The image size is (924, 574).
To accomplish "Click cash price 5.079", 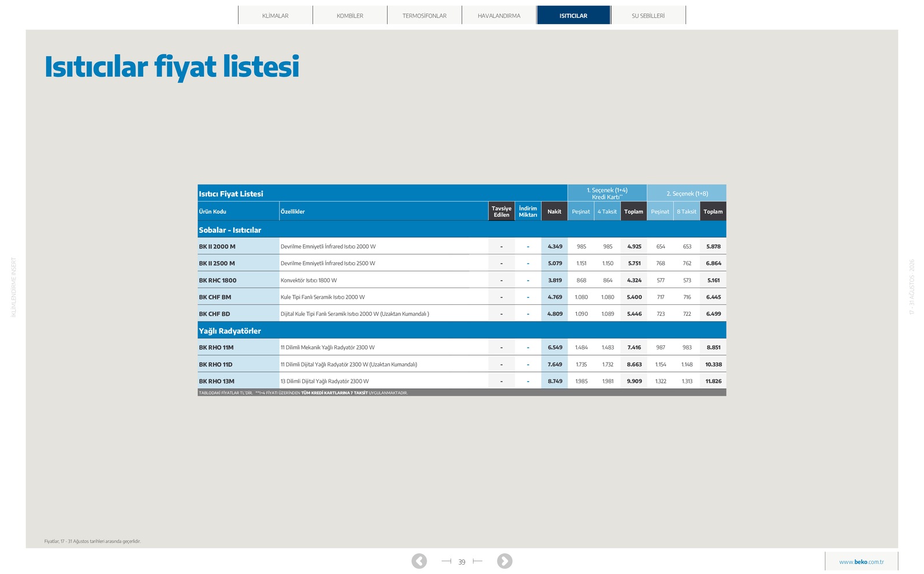I will coord(555,263).
